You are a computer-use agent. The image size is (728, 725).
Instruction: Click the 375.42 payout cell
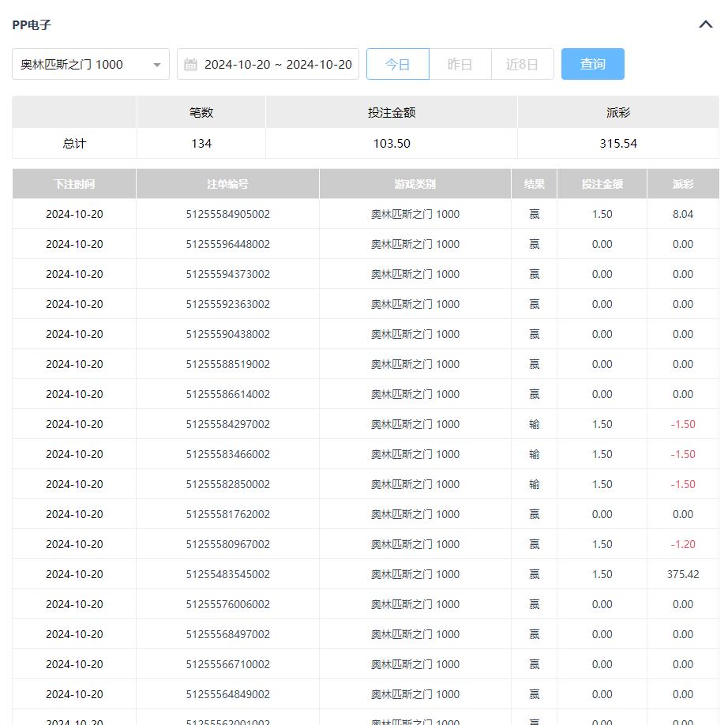(682, 574)
